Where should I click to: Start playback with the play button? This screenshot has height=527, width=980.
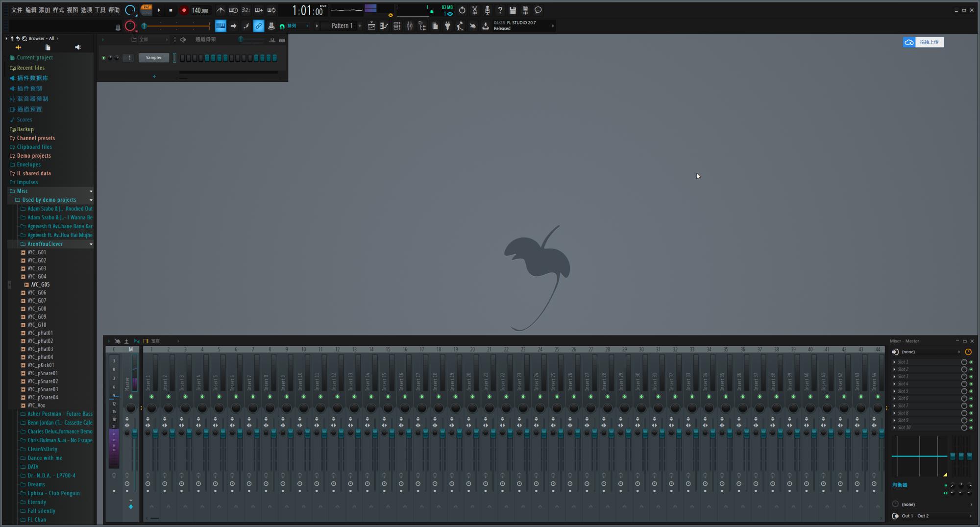click(x=159, y=10)
